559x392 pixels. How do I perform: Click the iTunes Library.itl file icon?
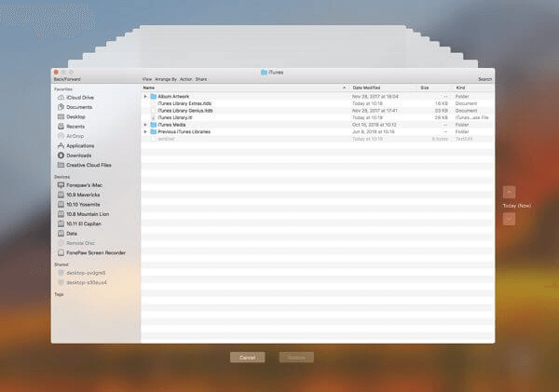[154, 117]
